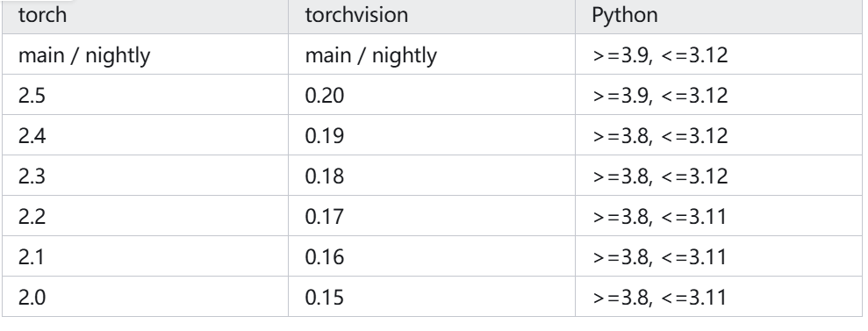The height and width of the screenshot is (331, 868).
Task: Click the torch 2.0 cell
Action: point(145,297)
